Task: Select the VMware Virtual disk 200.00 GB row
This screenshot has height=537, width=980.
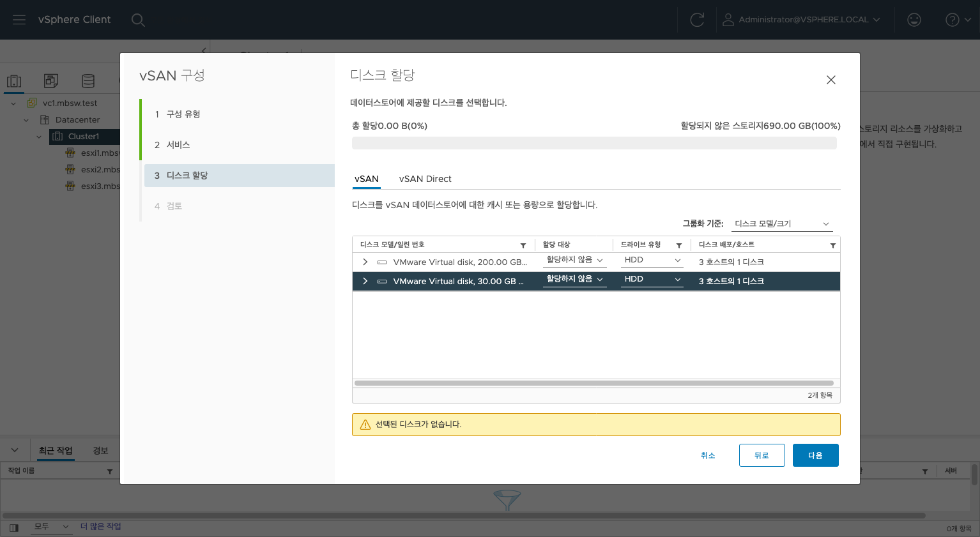Action: pos(596,262)
